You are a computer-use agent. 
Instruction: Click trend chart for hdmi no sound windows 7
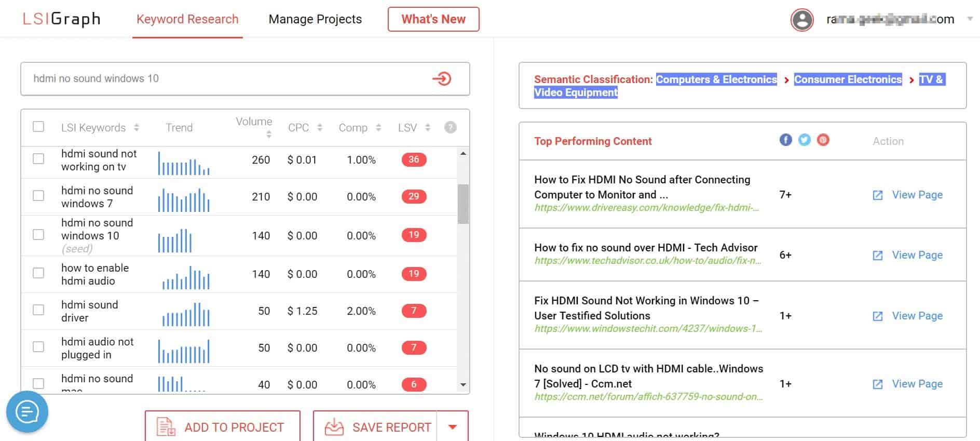(x=184, y=200)
